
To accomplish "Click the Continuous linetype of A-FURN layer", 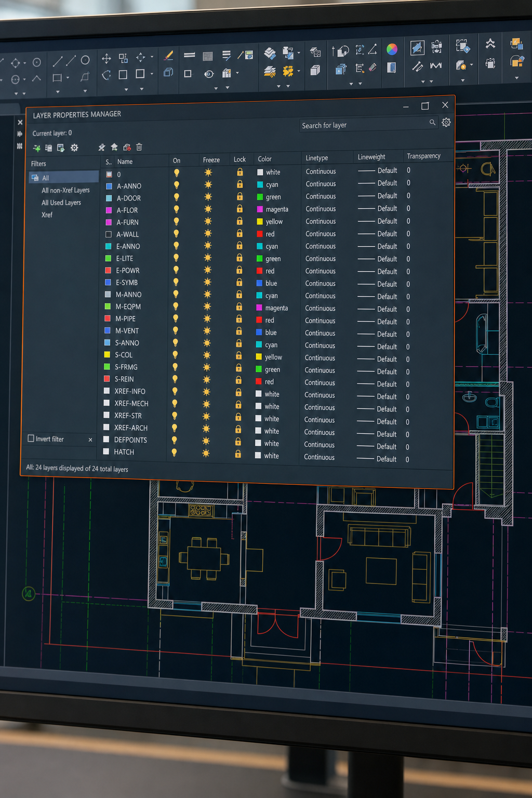I will [x=321, y=221].
